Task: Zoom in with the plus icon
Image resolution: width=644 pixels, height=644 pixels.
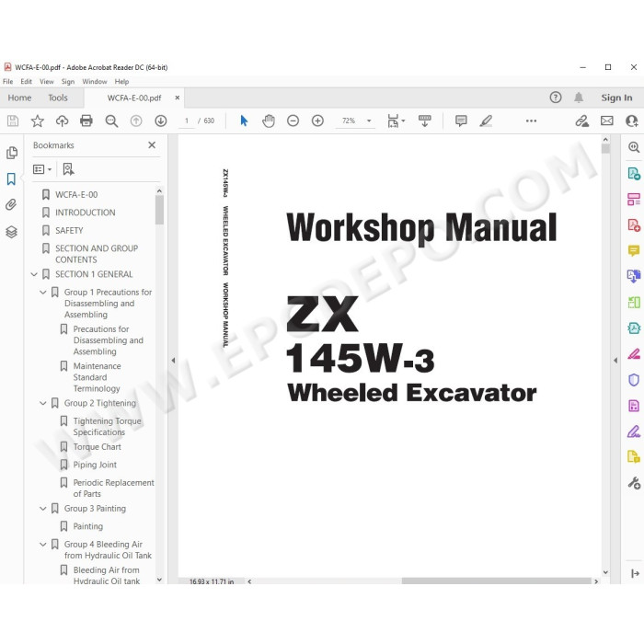Action: pyautogui.click(x=317, y=121)
